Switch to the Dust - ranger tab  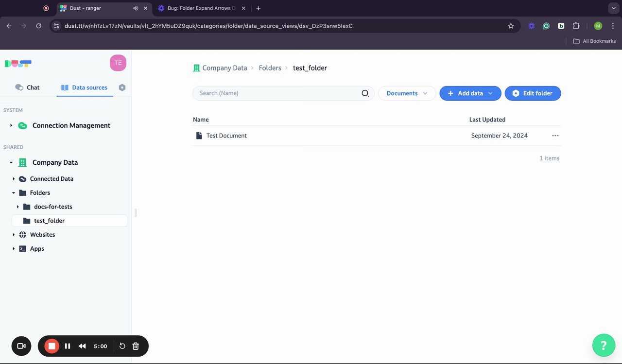pyautogui.click(x=103, y=8)
